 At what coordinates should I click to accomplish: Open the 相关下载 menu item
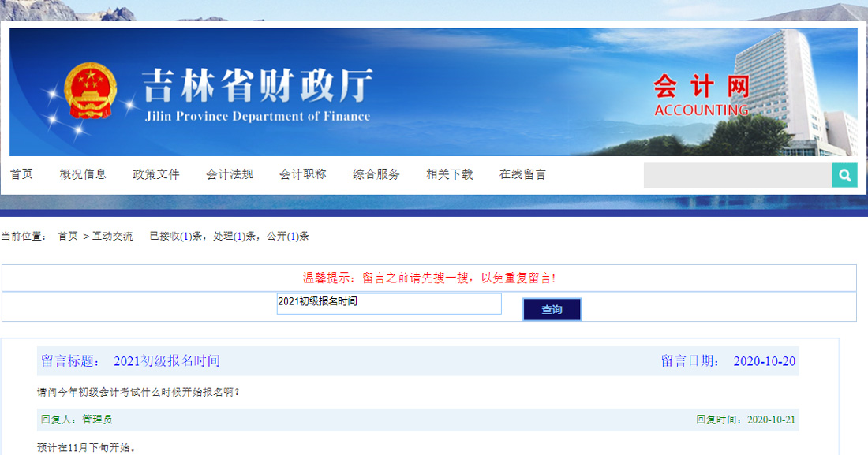[450, 174]
